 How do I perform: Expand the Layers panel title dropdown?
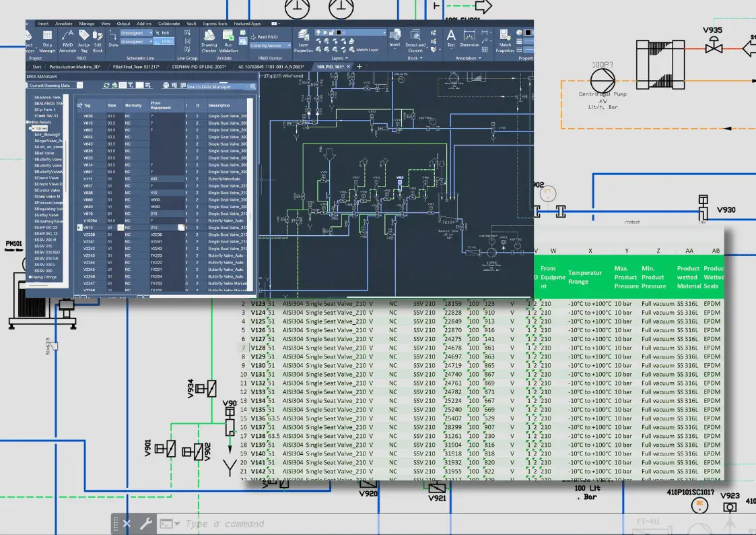pyautogui.click(x=339, y=59)
